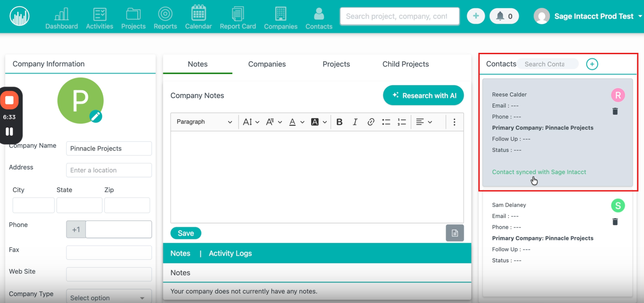Click the Research with AI button
Image resolution: width=644 pixels, height=303 pixels.
(x=423, y=95)
